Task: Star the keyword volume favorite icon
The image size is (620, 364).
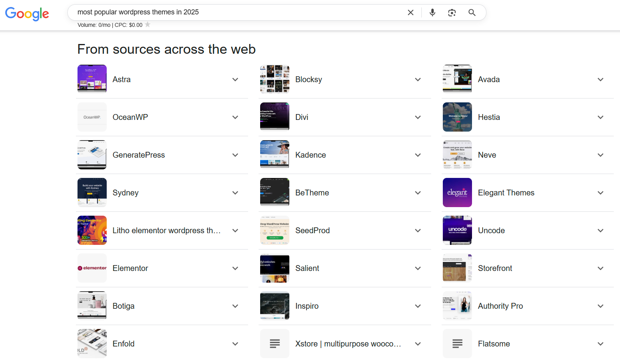Action: (x=148, y=25)
